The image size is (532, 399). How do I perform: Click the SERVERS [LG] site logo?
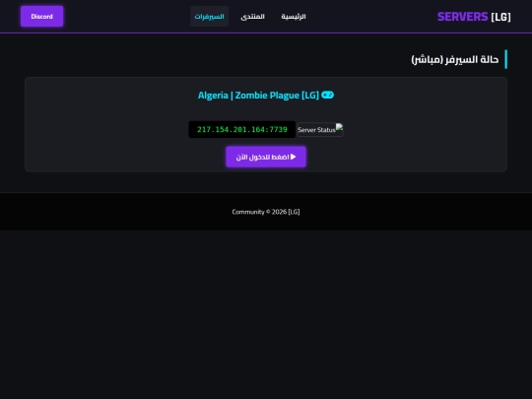coord(474,17)
